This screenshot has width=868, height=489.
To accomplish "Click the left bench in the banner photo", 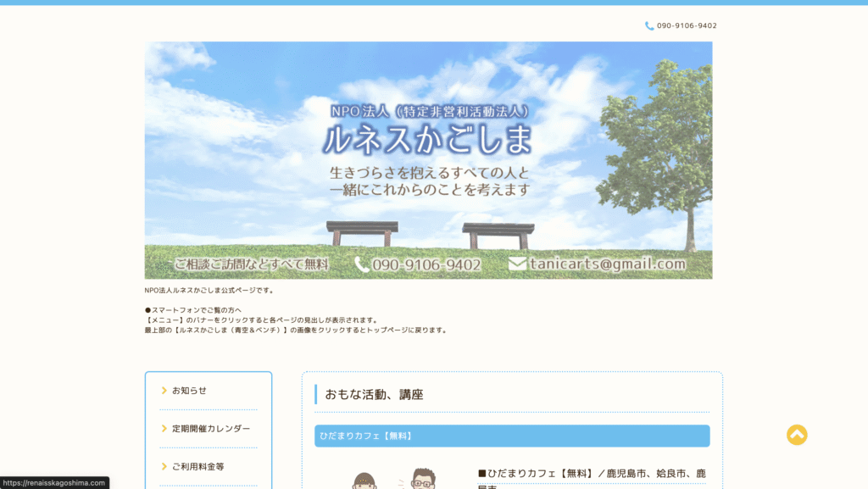I will [362, 231].
